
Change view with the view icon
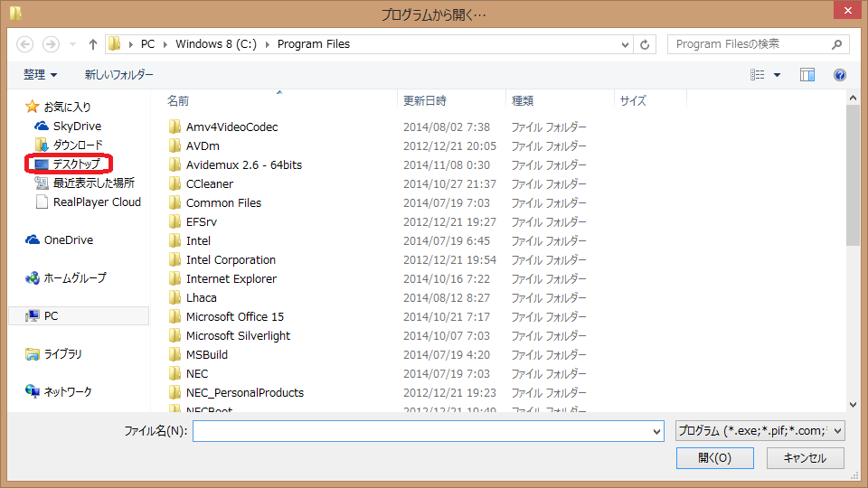coord(758,75)
